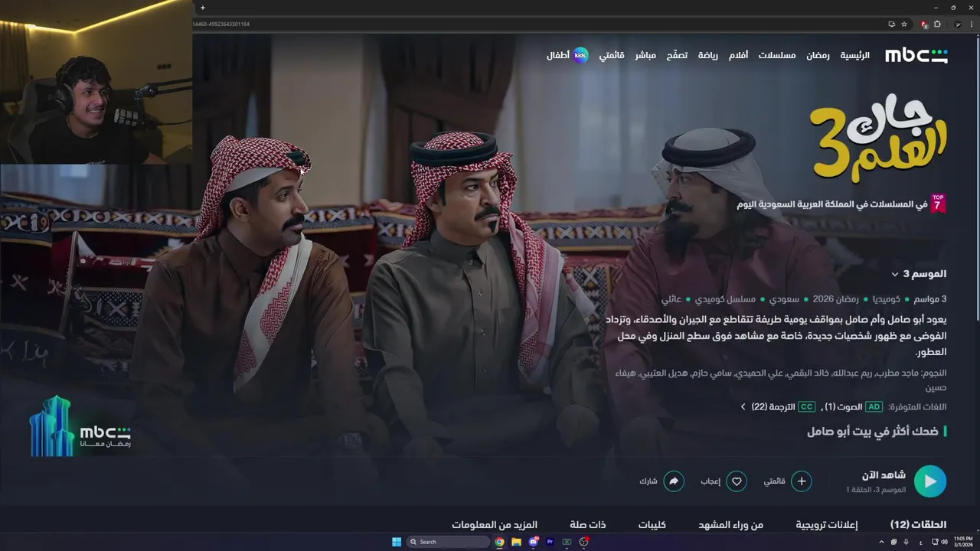Image resolution: width=980 pixels, height=551 pixels.
Task: Open the clock showing 11:05 PM
Action: (963, 542)
